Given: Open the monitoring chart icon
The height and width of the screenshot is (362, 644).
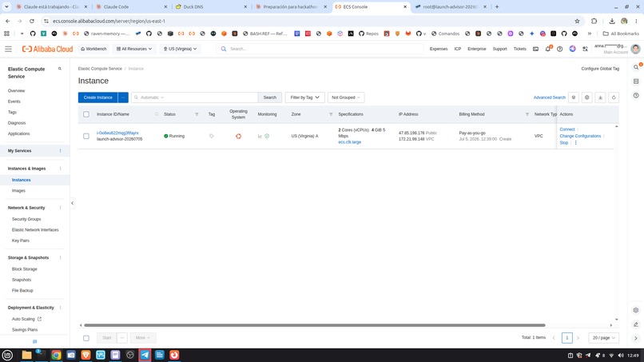Looking at the screenshot, I should [260, 136].
